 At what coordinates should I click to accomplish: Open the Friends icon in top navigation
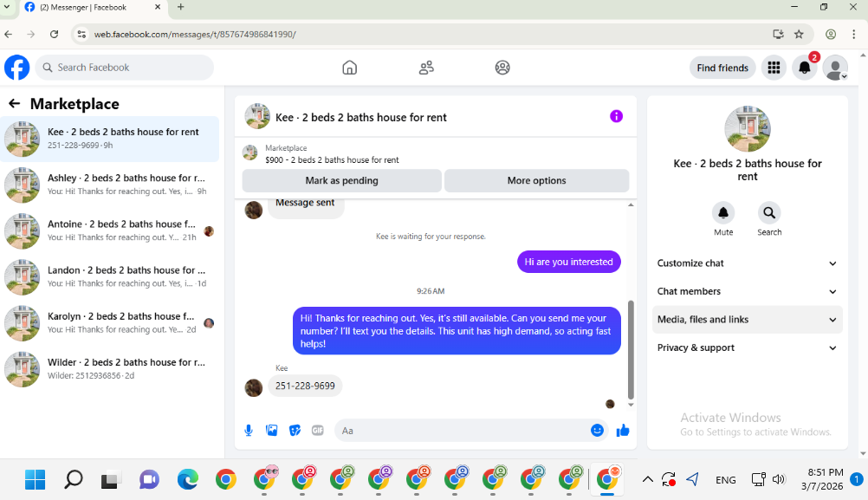click(426, 68)
